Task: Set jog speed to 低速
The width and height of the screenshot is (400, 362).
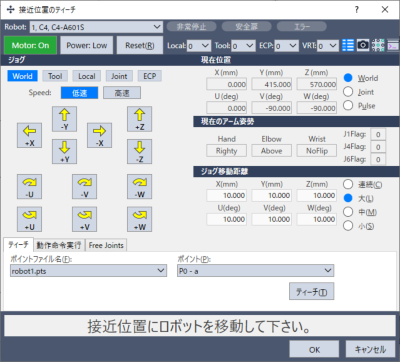Action: click(79, 93)
